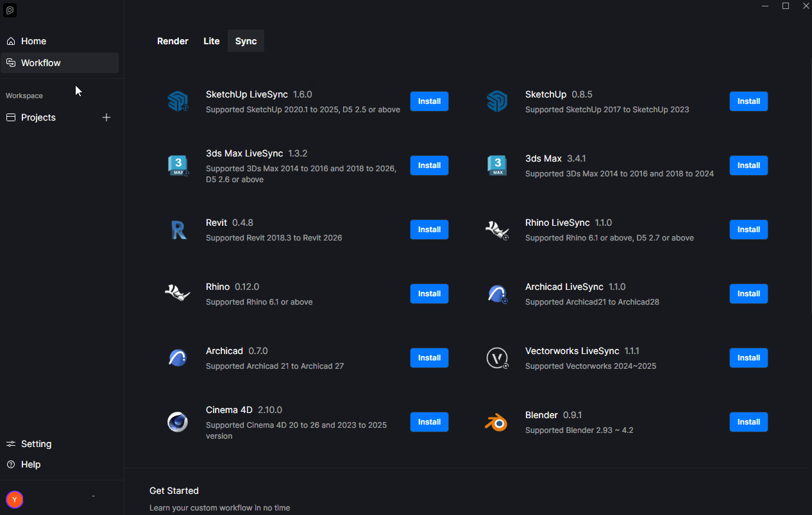Click 3ds Max 3.4.1 icon

(x=497, y=165)
